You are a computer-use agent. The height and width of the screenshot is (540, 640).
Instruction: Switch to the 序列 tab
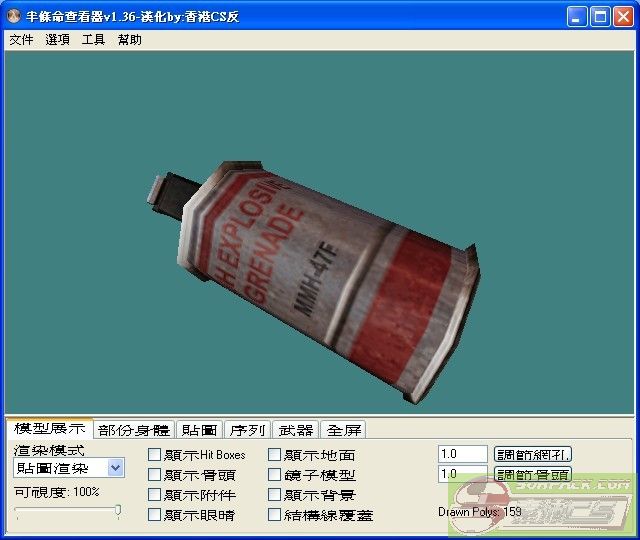[246, 430]
